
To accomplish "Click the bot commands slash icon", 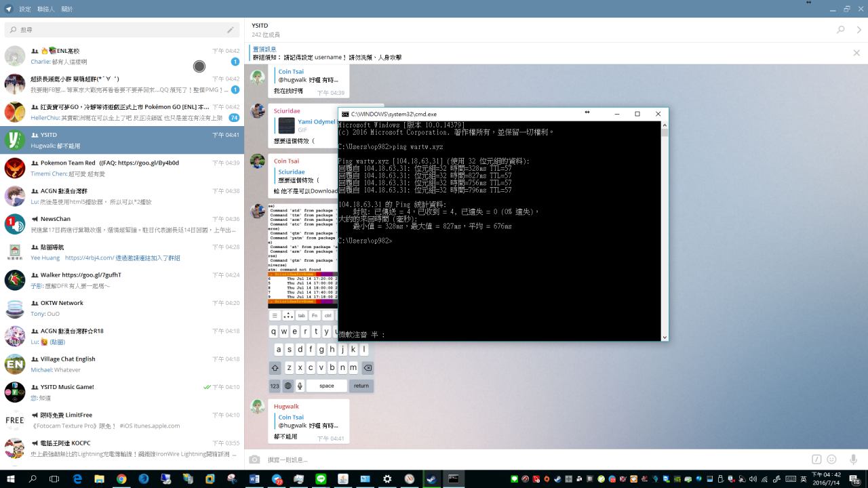I will (x=816, y=460).
